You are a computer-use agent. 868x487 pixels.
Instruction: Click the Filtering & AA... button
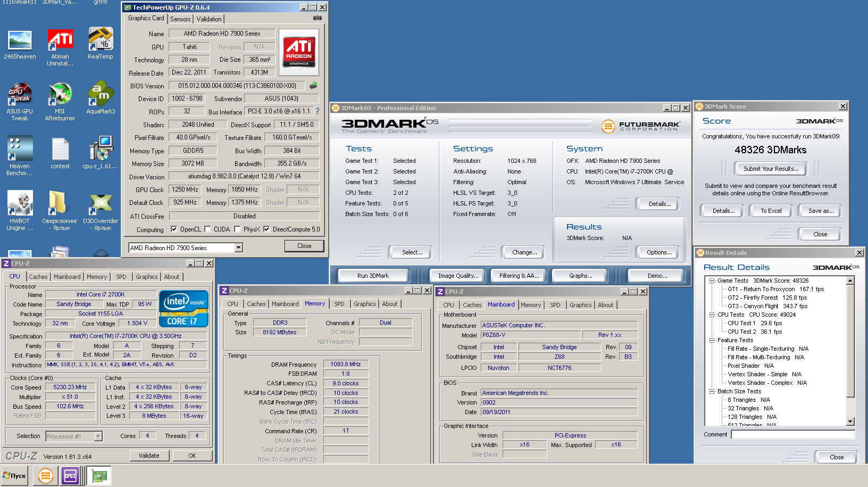519,276
